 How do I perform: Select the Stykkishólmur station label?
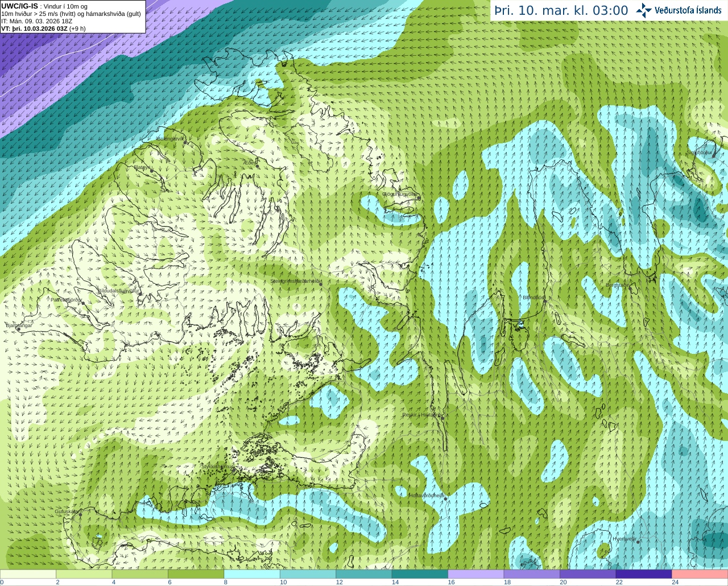pyautogui.click(x=217, y=466)
